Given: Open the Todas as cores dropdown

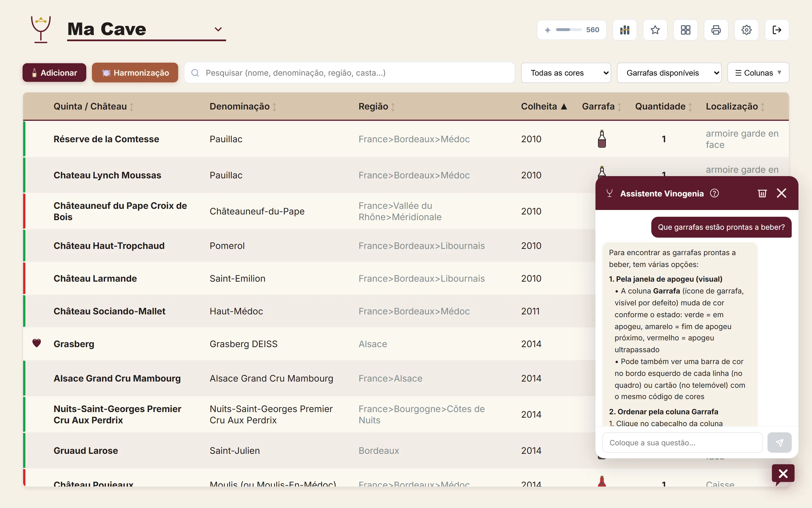Looking at the screenshot, I should tap(566, 73).
